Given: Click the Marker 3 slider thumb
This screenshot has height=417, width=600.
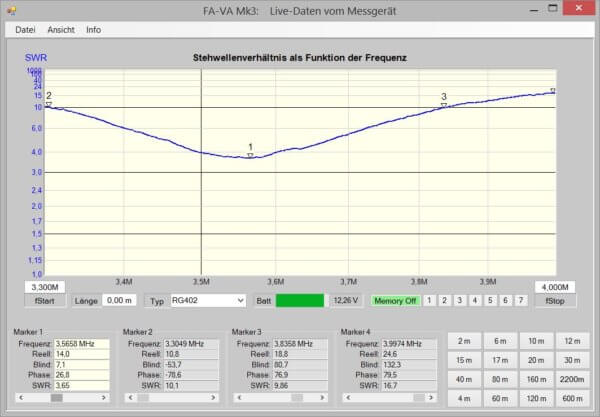Looking at the screenshot, I should coord(297,398).
